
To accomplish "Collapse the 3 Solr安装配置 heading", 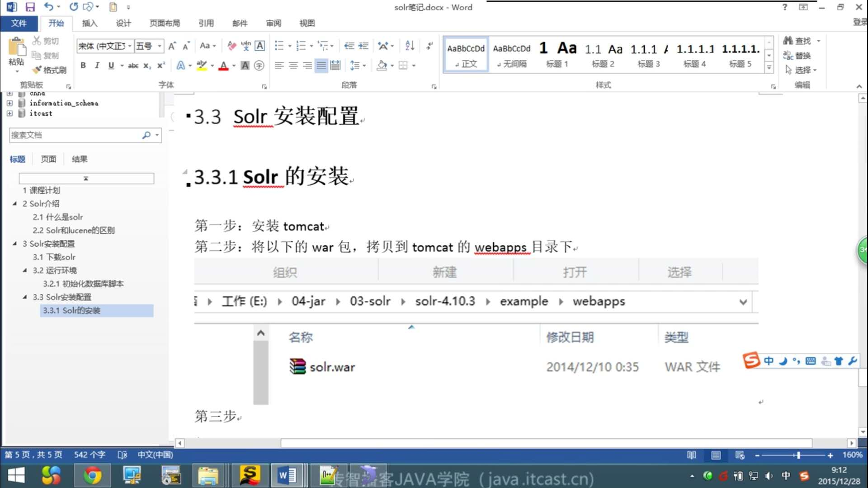I will (x=14, y=244).
